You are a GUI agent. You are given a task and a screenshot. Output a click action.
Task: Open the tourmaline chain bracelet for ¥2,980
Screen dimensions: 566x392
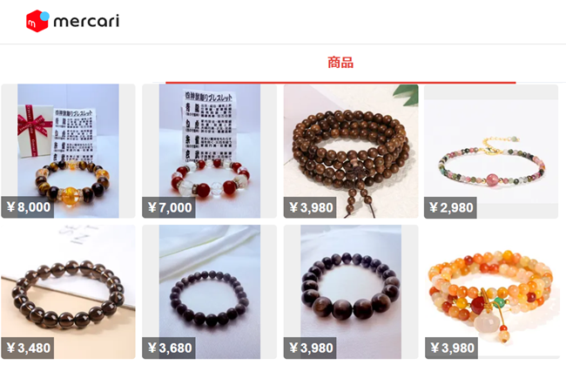[x=491, y=151]
